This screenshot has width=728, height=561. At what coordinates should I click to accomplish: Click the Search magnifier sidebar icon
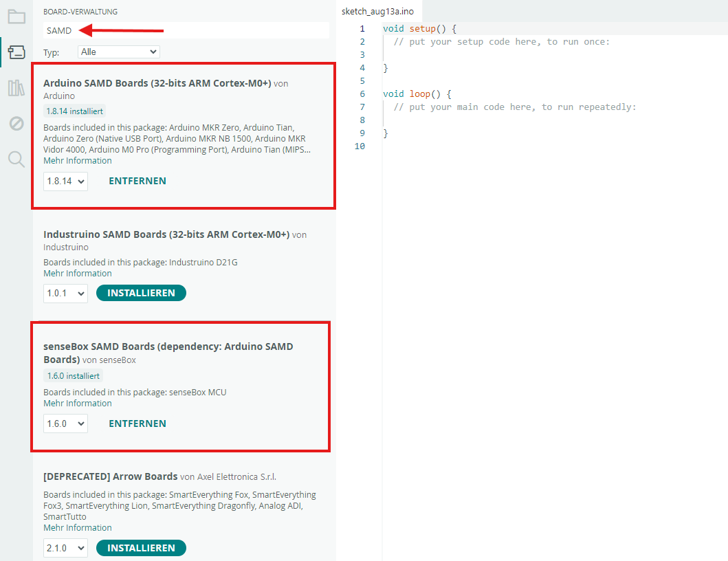pos(16,159)
